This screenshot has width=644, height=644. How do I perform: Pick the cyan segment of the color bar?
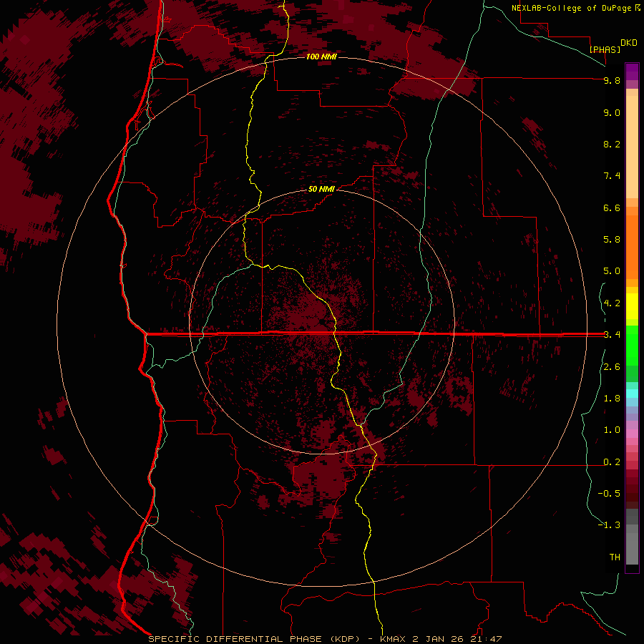pos(632,394)
